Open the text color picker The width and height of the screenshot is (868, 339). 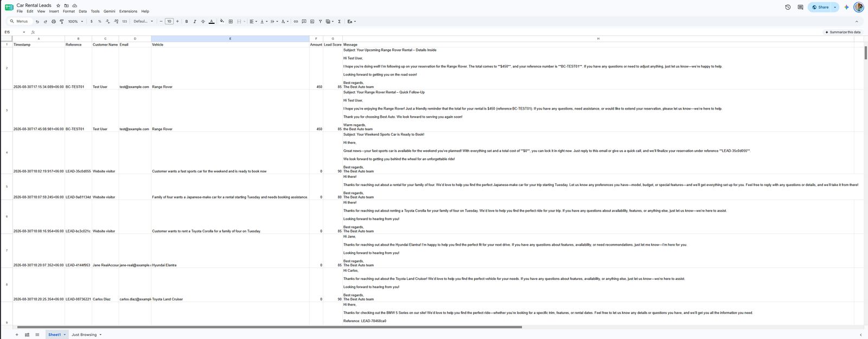coord(212,22)
